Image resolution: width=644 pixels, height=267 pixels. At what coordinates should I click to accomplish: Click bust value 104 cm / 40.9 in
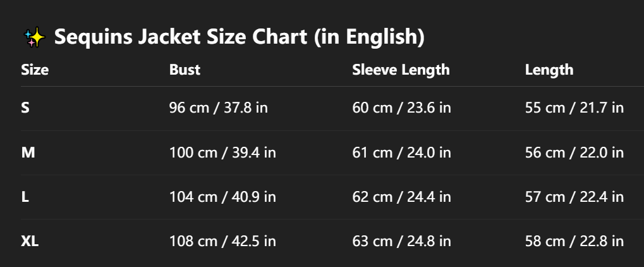point(222,197)
